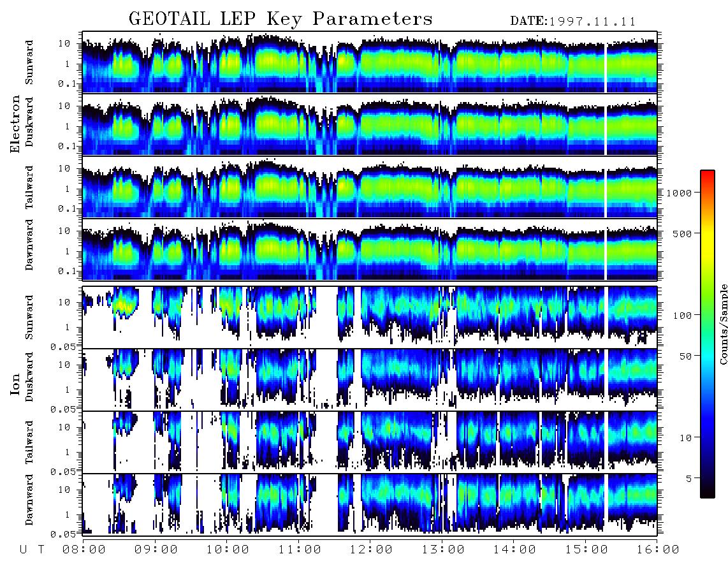Select the Electron "Tailward" panel label
The height and width of the screenshot is (561, 728).
pyautogui.click(x=29, y=187)
